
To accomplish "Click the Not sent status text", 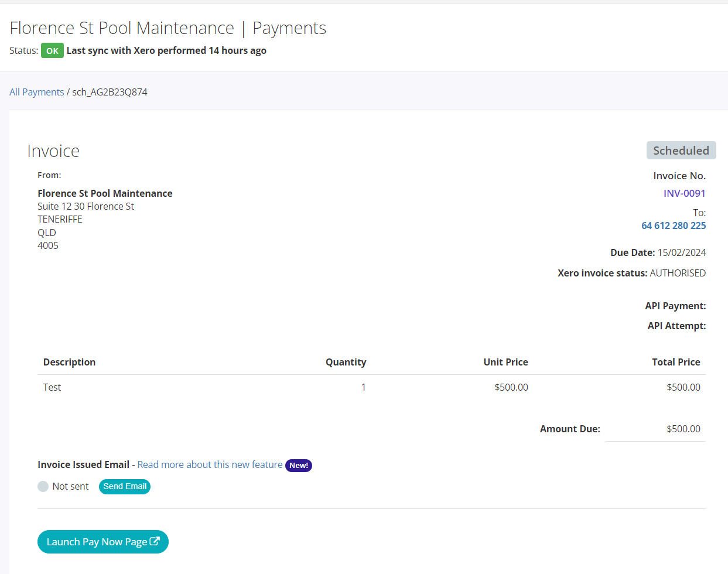I will click(x=70, y=486).
